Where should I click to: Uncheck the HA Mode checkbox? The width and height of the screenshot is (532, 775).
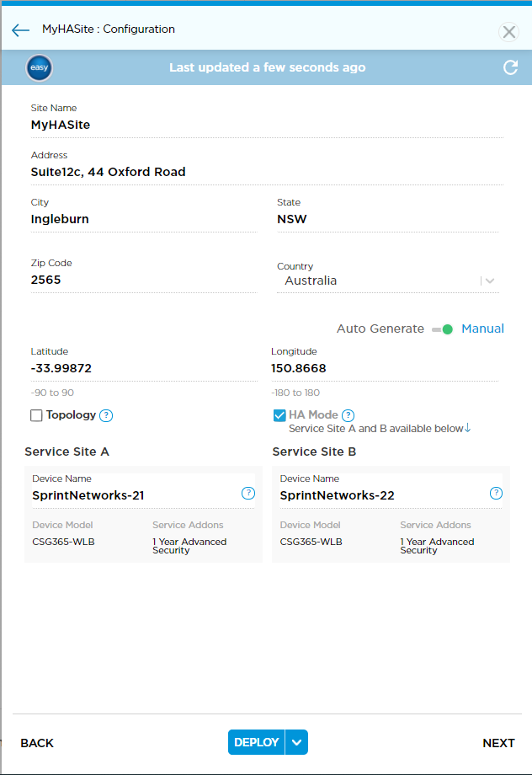point(279,415)
